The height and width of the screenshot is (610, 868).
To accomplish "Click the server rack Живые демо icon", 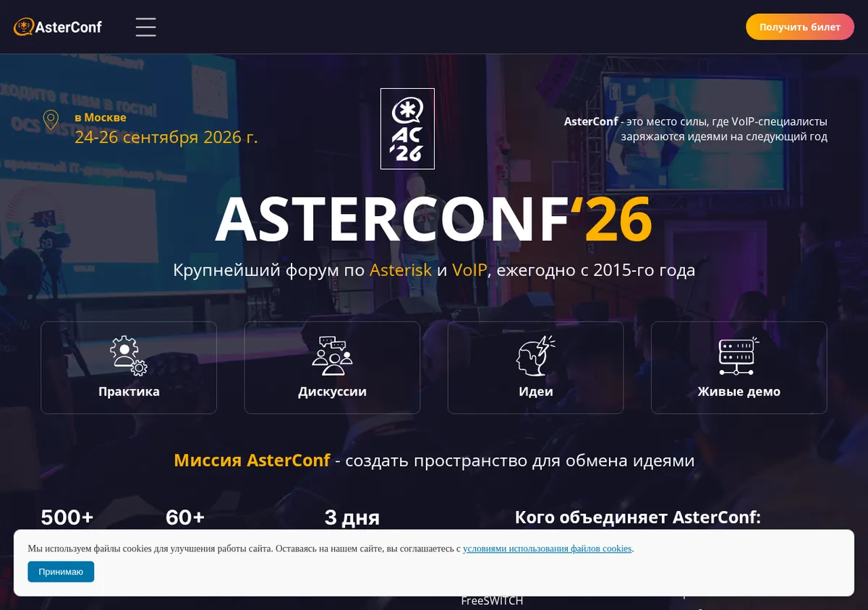I will (739, 356).
